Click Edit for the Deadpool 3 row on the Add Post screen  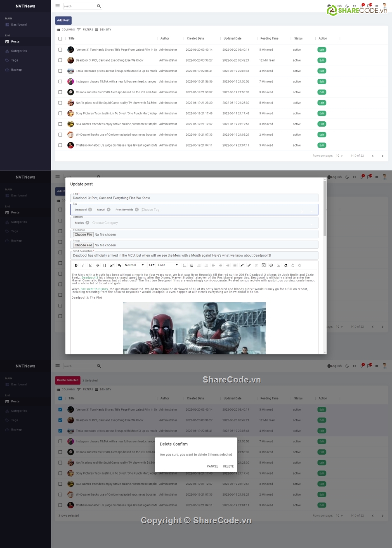tap(322, 60)
